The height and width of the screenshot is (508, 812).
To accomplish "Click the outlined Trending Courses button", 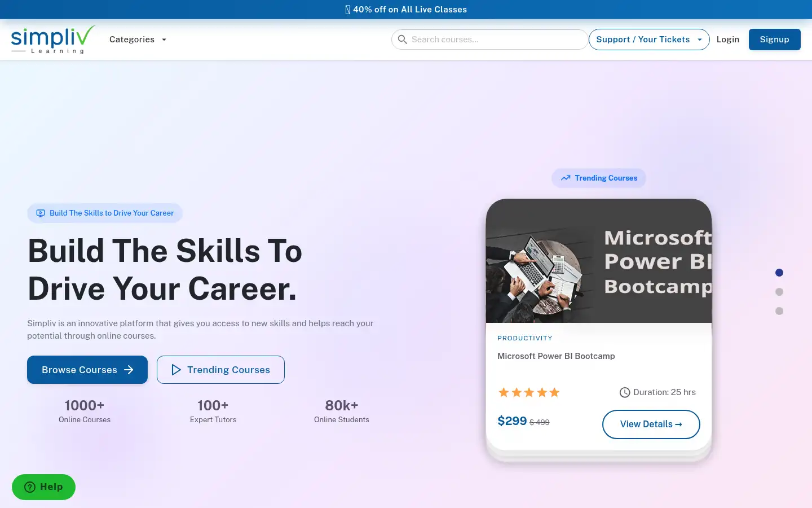I will click(220, 370).
